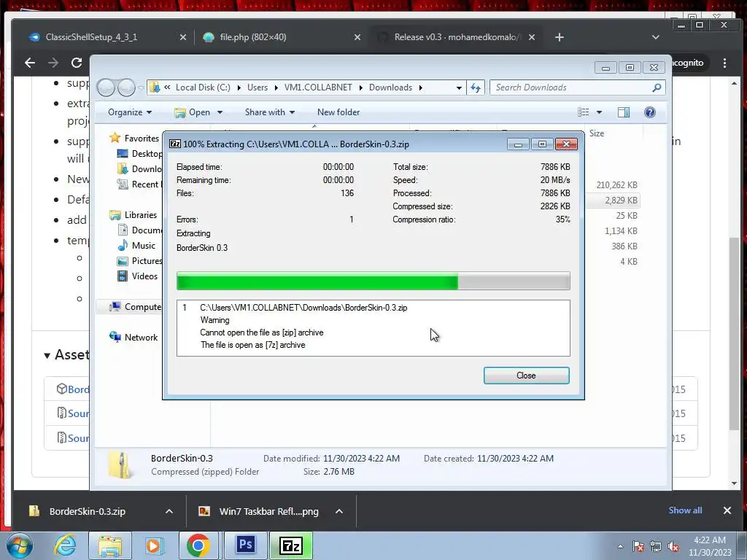
Task: Click the Open button in Explorer toolbar
Action: tap(193, 112)
